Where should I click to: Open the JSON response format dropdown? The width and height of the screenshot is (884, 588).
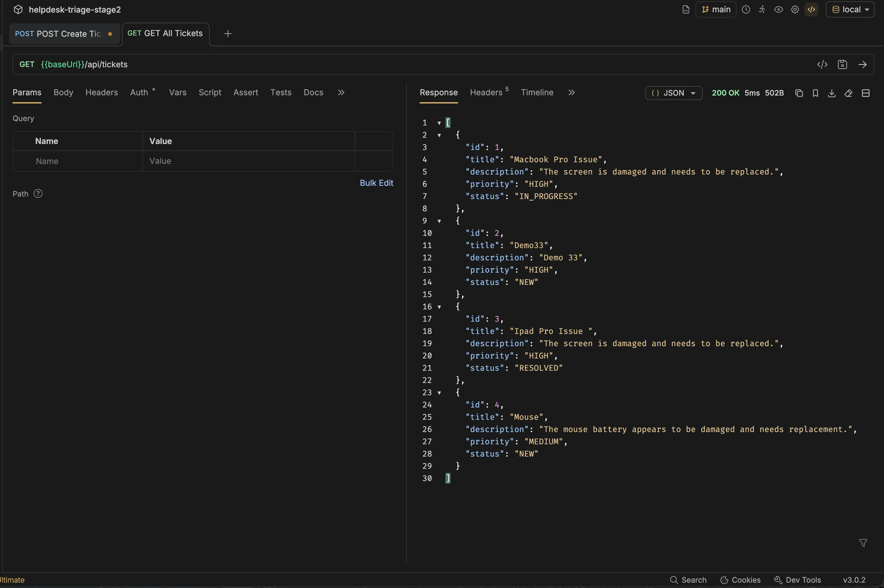(674, 93)
